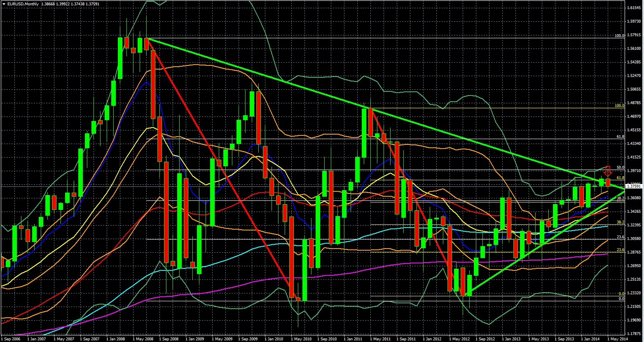The height and width of the screenshot is (342, 644).
Task: Select the white 100.0 Fibonacci label at top
Action: [619, 36]
